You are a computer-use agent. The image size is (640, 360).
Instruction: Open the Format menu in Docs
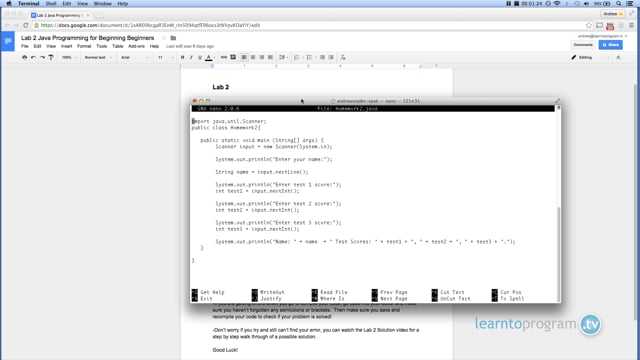click(84, 47)
